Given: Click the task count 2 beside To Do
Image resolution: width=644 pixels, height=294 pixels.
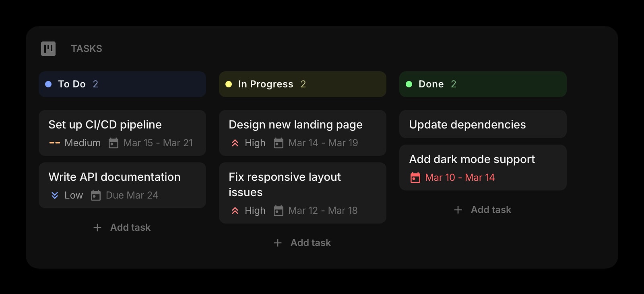Looking at the screenshot, I should click(x=95, y=84).
